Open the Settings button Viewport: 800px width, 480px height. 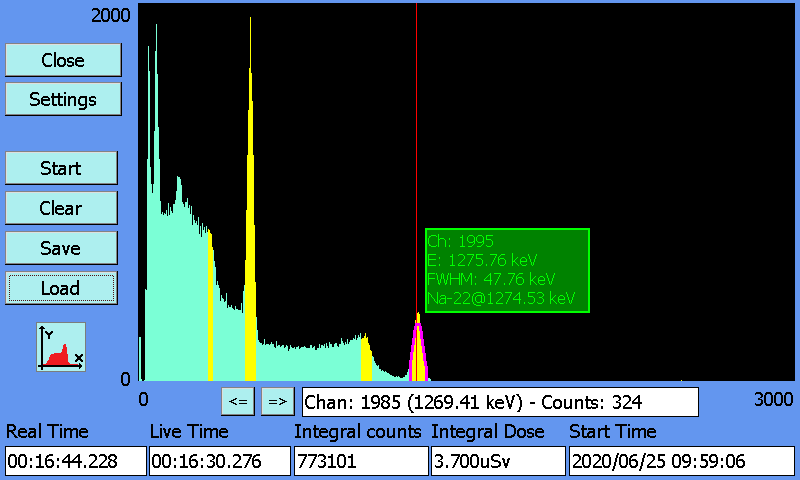coord(63,99)
